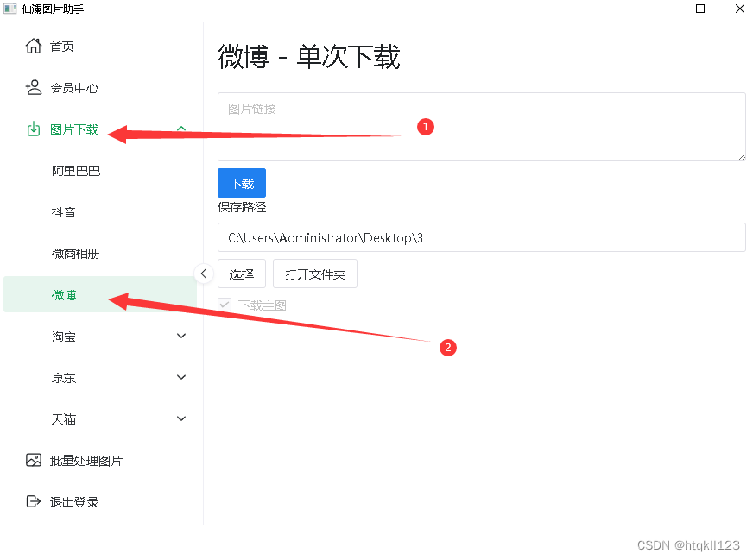Screen dimensions: 753x560
Task: Open the 淘宝 menu entry
Action: (x=100, y=337)
